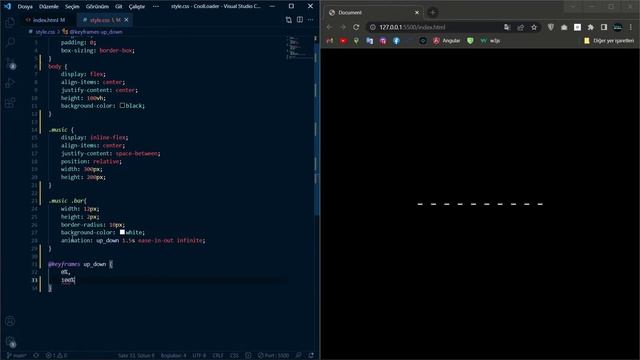640x360 pixels.
Task: Toggle the browser side panel
Action: (x=604, y=27)
